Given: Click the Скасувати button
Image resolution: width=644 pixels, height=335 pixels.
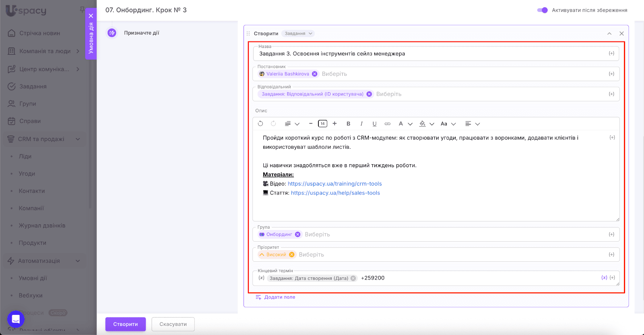Looking at the screenshot, I should [x=173, y=324].
